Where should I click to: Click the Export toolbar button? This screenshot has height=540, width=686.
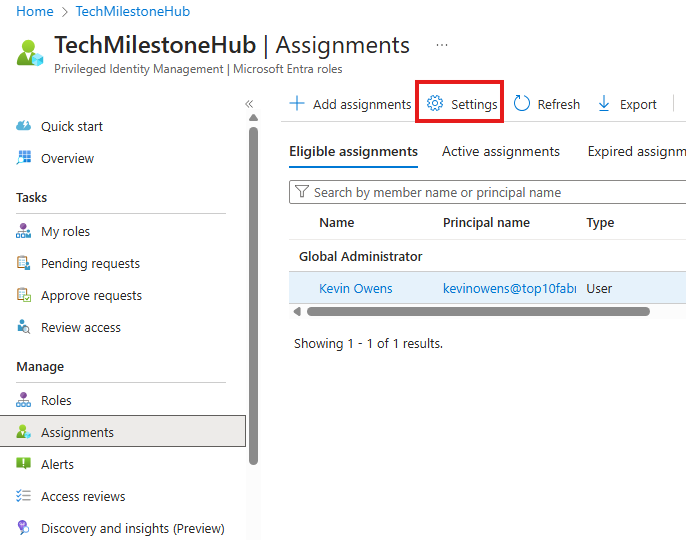tap(626, 104)
